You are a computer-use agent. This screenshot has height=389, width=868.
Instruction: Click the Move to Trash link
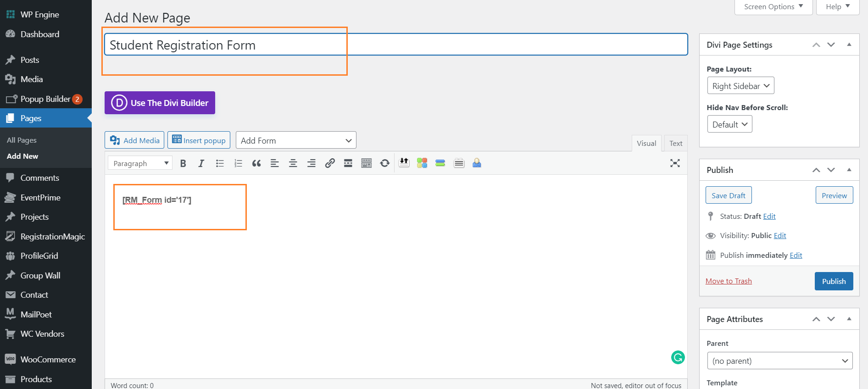729,281
